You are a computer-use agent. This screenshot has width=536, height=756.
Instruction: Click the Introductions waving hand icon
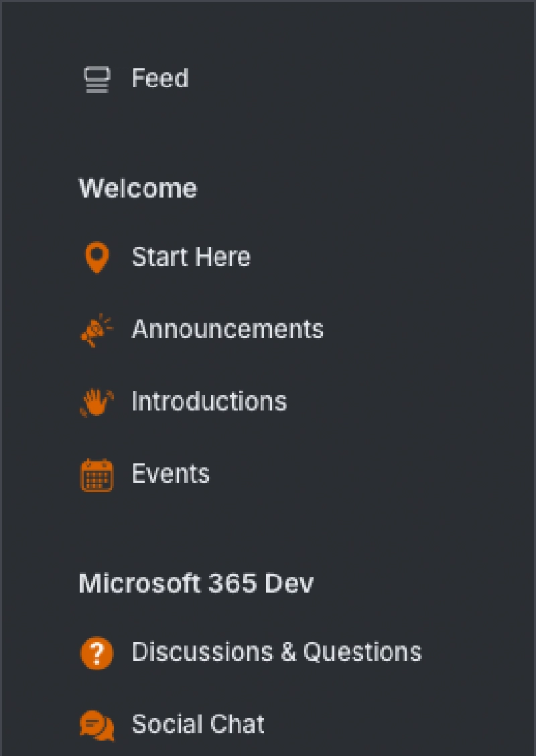point(97,402)
